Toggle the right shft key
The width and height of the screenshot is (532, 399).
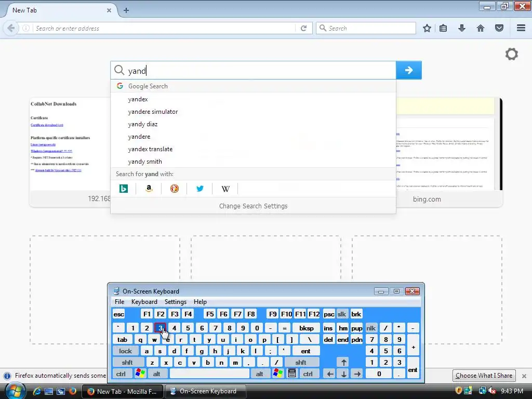point(301,363)
